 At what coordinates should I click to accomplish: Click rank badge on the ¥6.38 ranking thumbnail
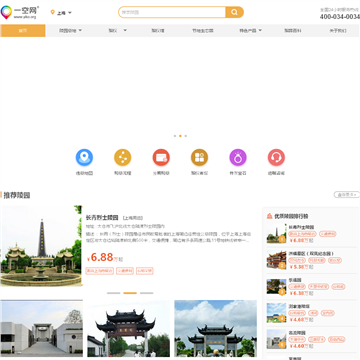(282, 292)
